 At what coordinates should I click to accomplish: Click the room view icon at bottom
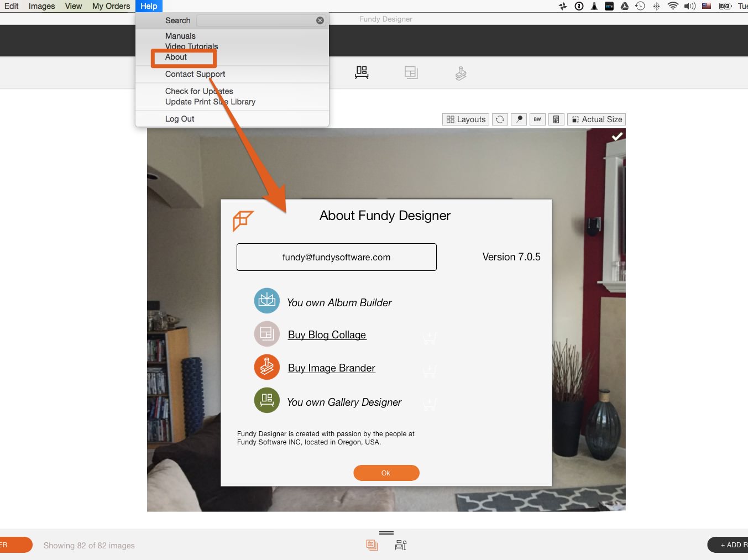[401, 545]
